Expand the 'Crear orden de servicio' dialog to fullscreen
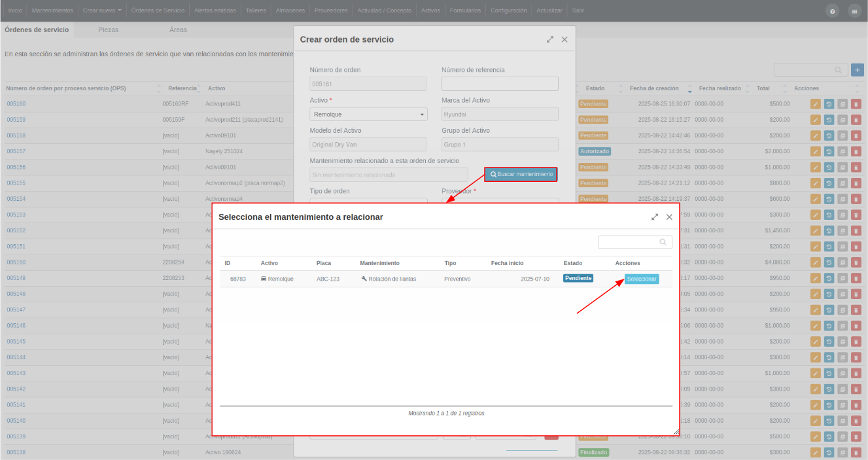Image resolution: width=868 pixels, height=460 pixels. coord(550,39)
